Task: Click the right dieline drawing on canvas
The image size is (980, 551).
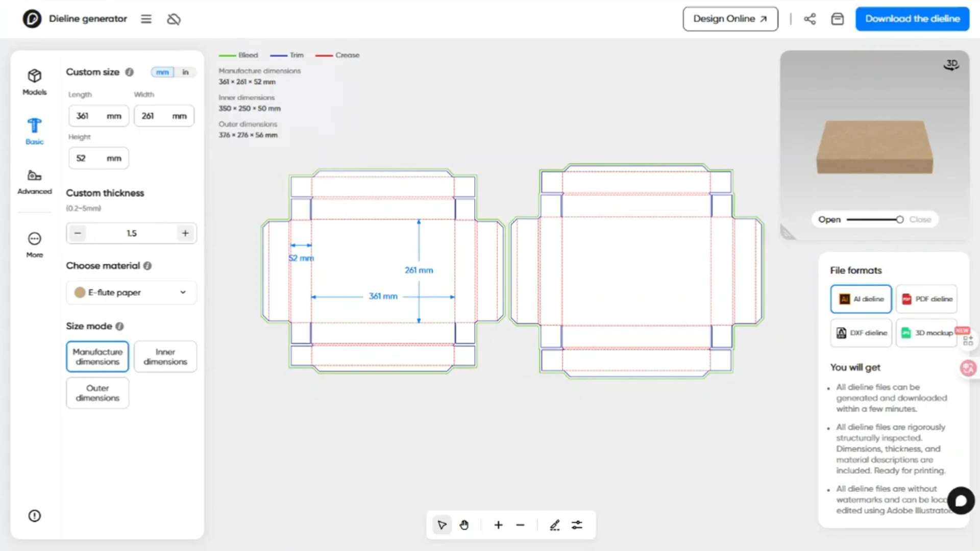Action: 636,271
